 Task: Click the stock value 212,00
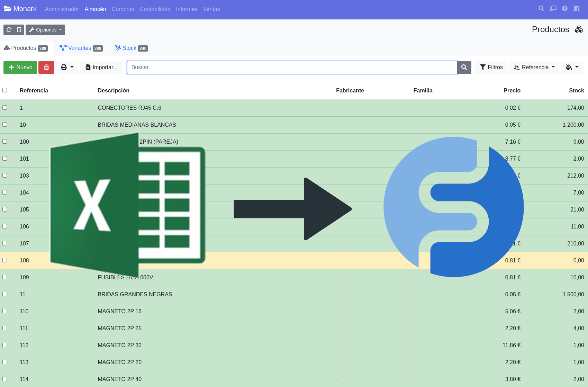point(576,175)
